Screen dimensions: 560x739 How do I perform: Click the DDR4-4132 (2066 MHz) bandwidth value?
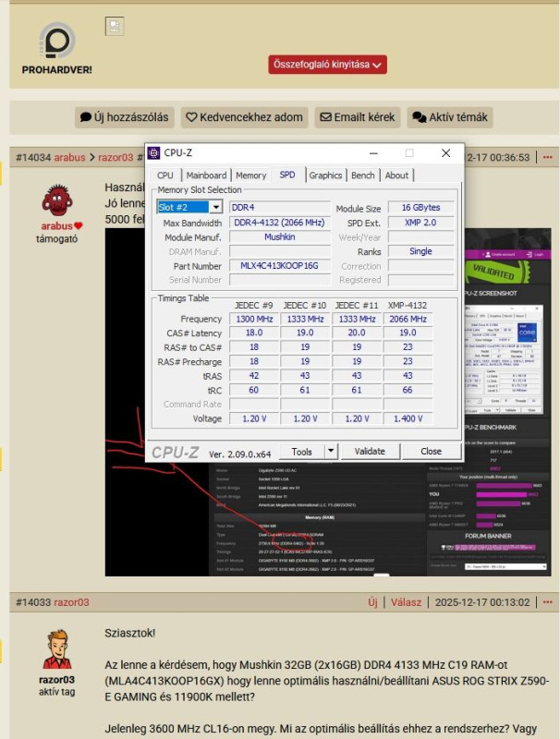(279, 223)
